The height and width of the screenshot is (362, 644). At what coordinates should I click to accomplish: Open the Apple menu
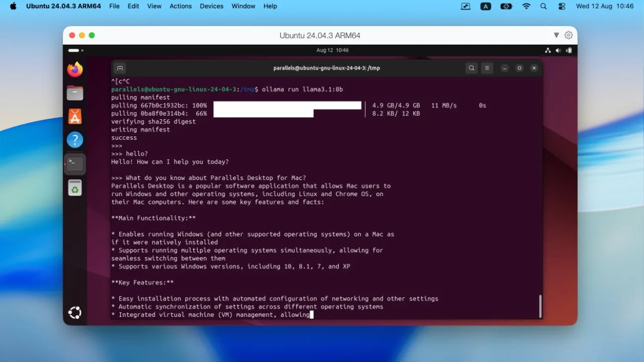tap(13, 6)
